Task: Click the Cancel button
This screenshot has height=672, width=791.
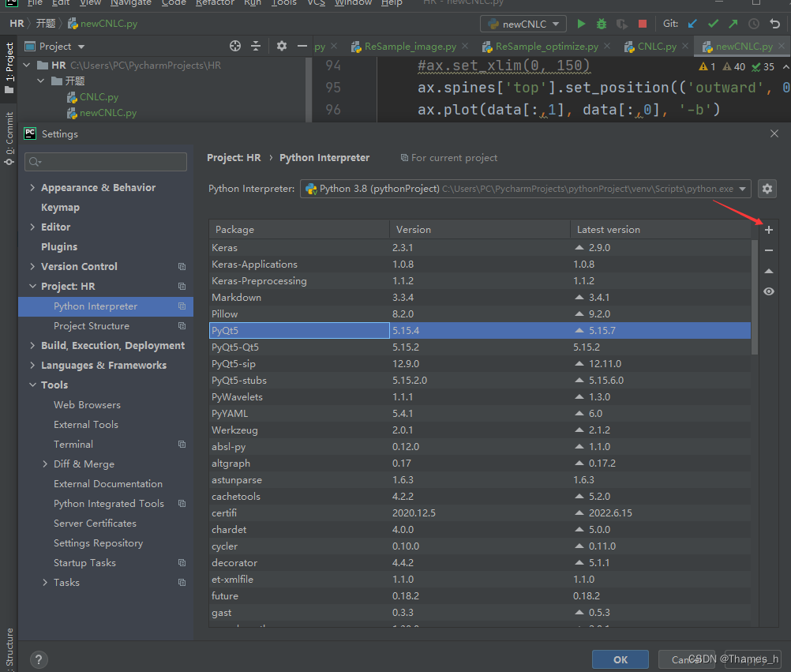Action: [687, 659]
